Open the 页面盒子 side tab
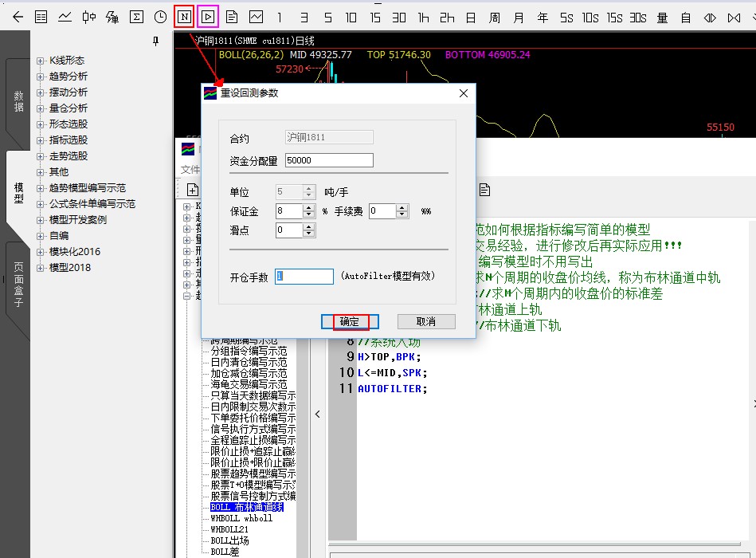This screenshot has height=558, width=756. tap(18, 285)
